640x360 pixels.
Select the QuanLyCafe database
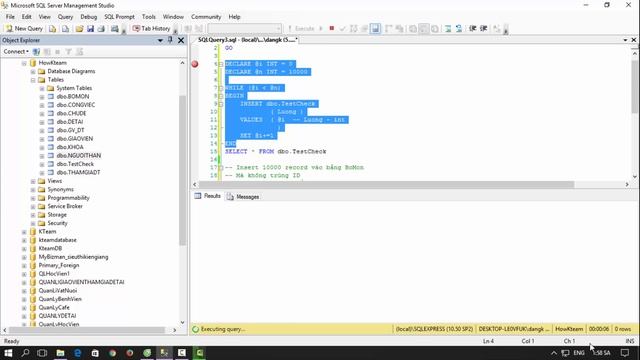54,307
